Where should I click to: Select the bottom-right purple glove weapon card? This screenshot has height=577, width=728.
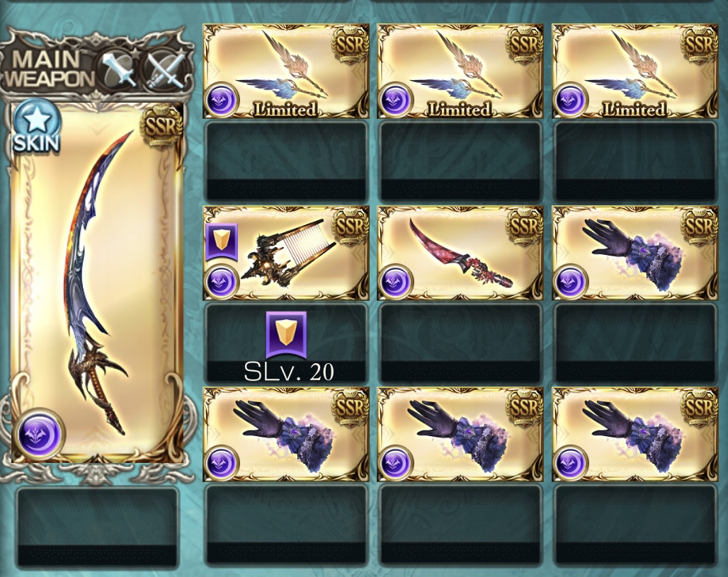point(635,434)
